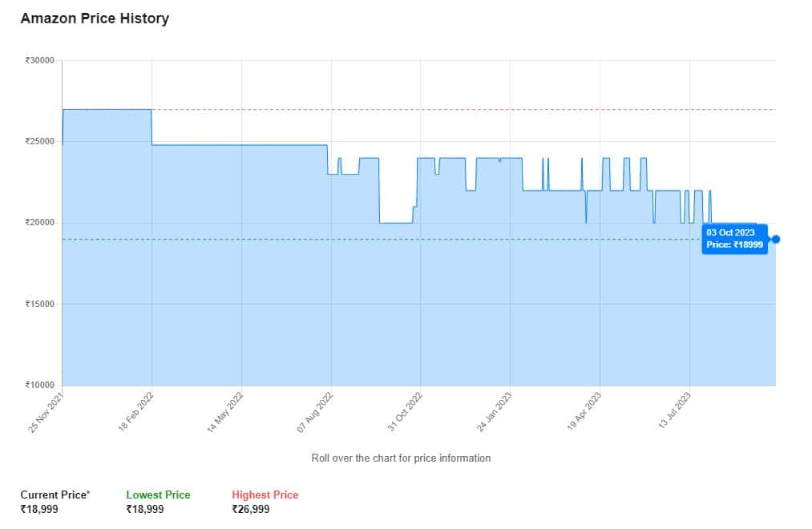812x529 pixels.
Task: Click the 24 Jan 2023 date label
Action: (x=495, y=411)
